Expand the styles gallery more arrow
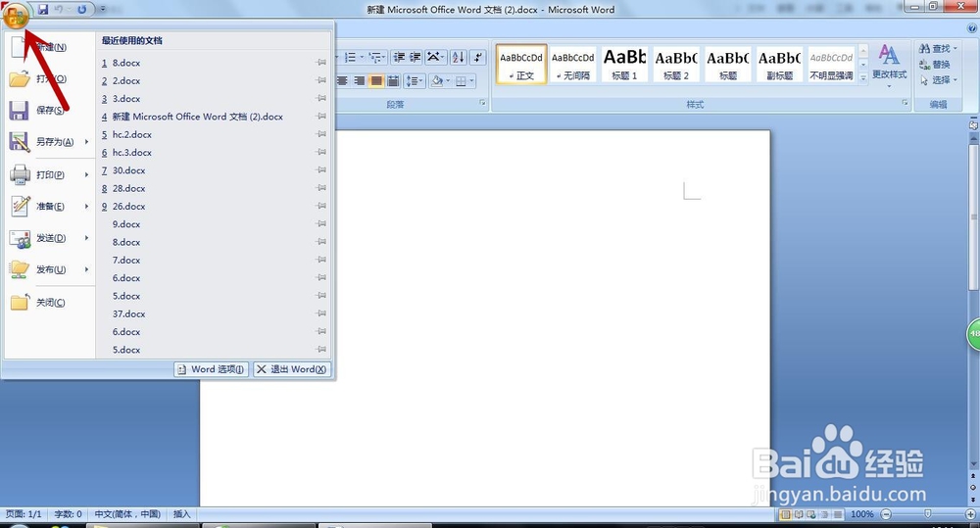This screenshot has width=980, height=528. tap(863, 77)
